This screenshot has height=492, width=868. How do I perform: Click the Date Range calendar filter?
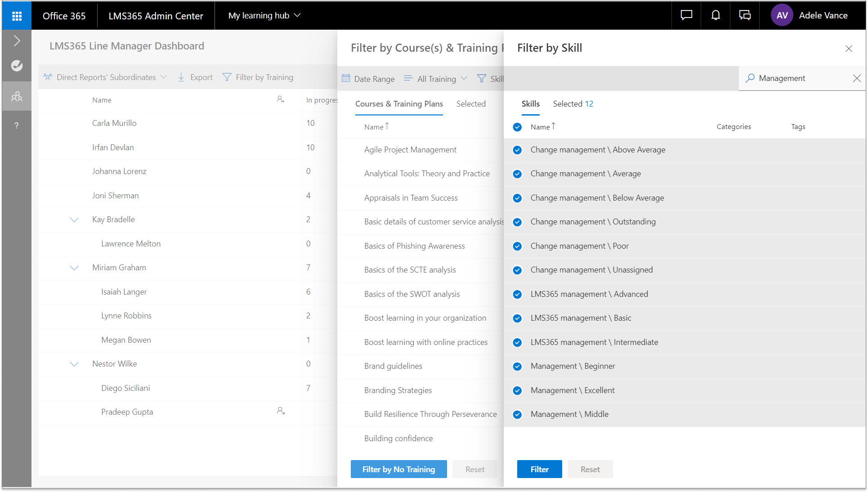click(x=368, y=79)
